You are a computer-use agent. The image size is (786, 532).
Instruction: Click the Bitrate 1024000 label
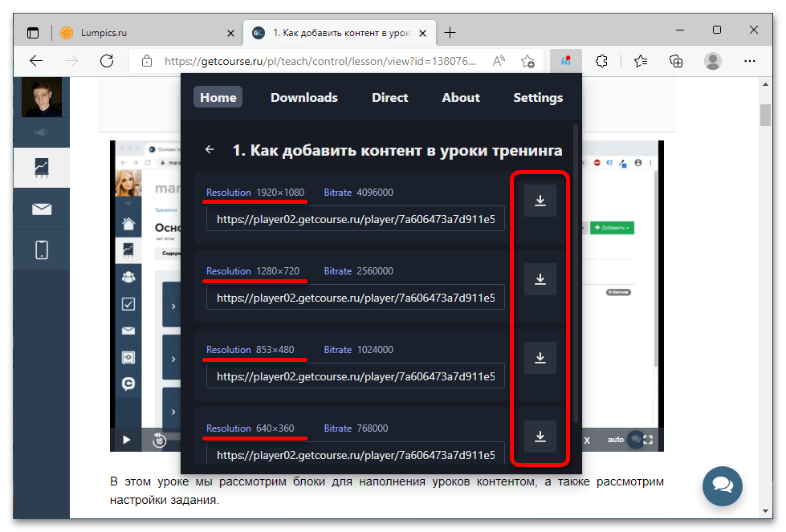point(358,350)
